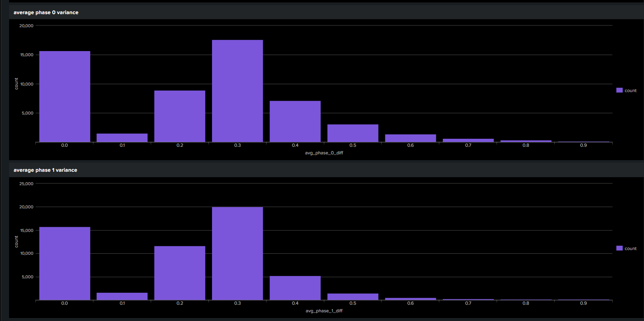Click the 'count' legend text in phase 1 chart

pyautogui.click(x=631, y=249)
